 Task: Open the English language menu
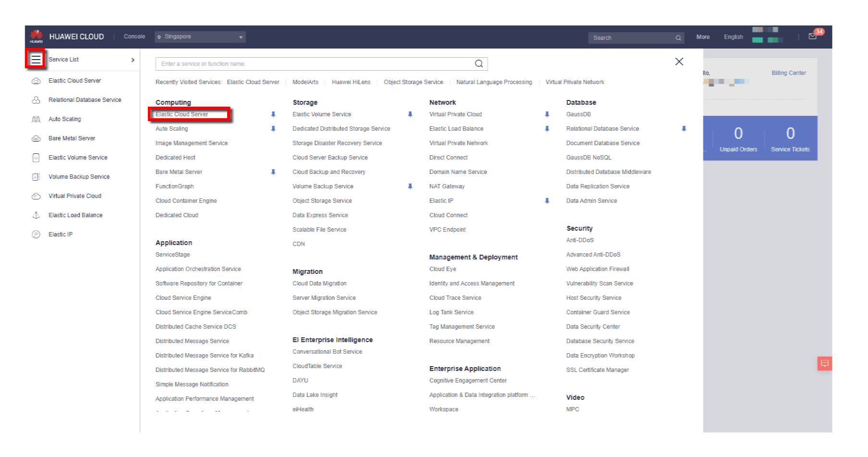tap(734, 37)
